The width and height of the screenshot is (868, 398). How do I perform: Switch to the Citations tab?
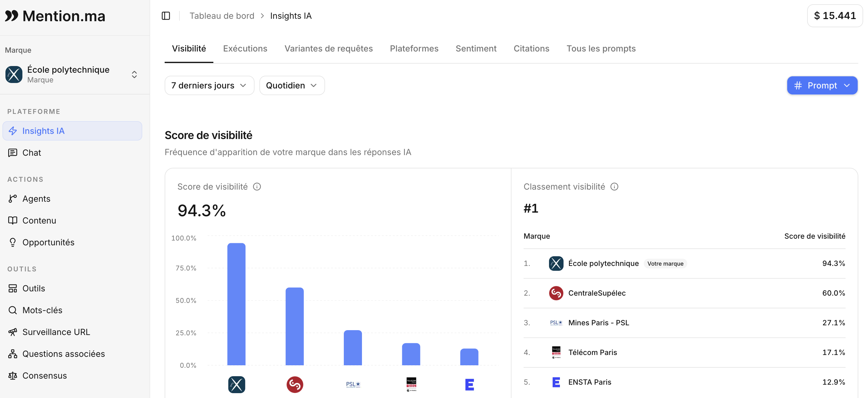(531, 48)
